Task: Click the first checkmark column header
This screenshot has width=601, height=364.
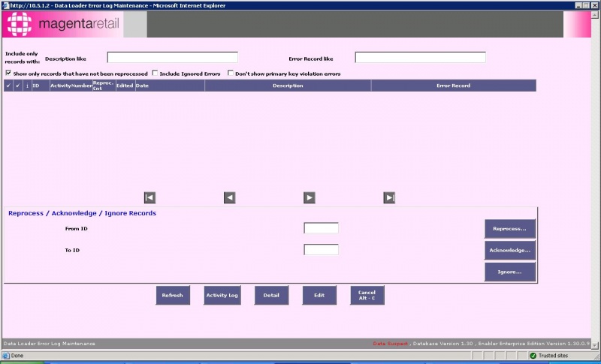Action: pyautogui.click(x=8, y=86)
